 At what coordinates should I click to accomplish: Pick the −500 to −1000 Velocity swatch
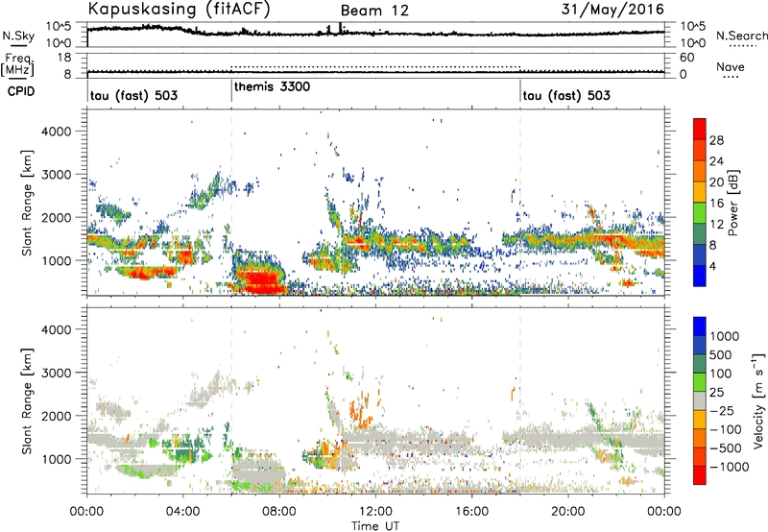pyautogui.click(x=700, y=456)
